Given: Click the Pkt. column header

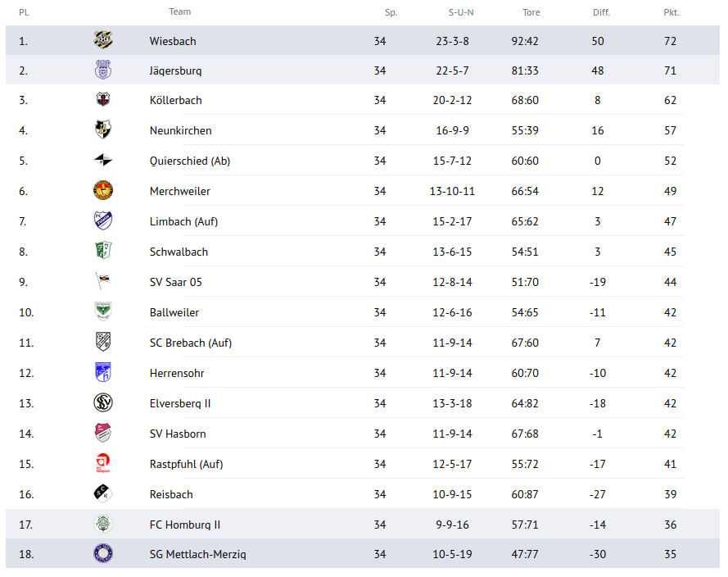Looking at the screenshot, I should click(671, 12).
